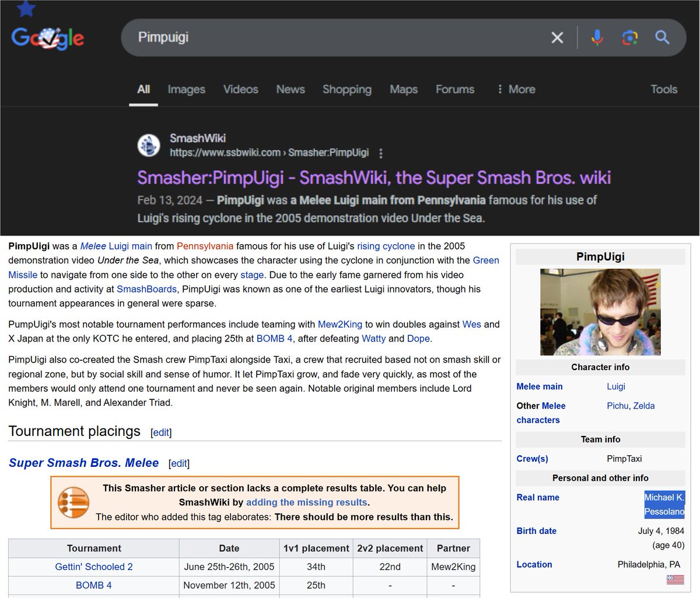Click the PimpTaxi crew value
The image size is (700, 598).
click(624, 459)
